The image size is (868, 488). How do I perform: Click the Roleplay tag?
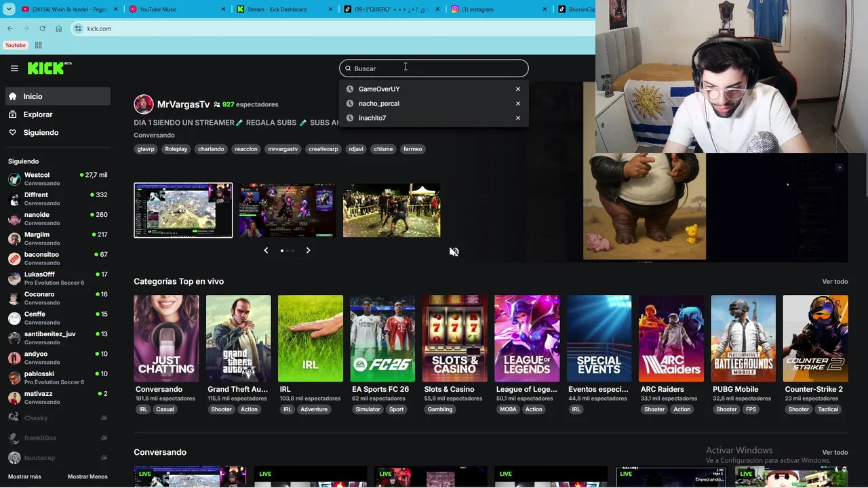pyautogui.click(x=176, y=149)
